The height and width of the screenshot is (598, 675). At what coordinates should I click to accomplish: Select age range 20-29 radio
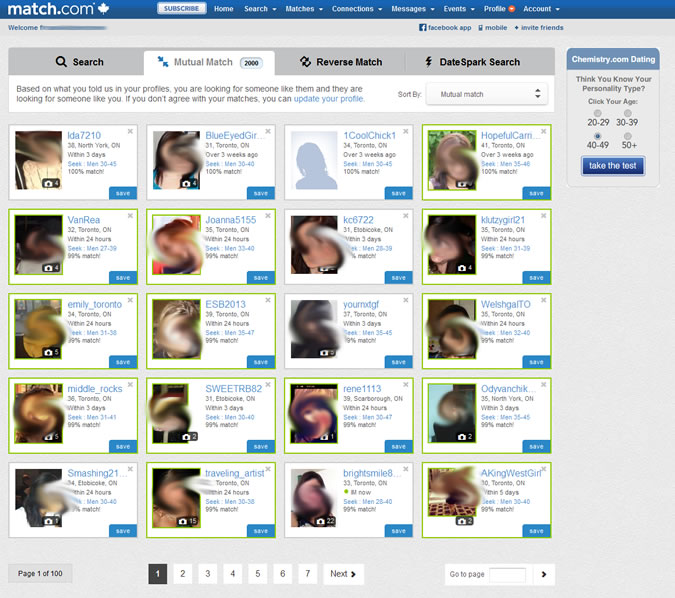(598, 113)
